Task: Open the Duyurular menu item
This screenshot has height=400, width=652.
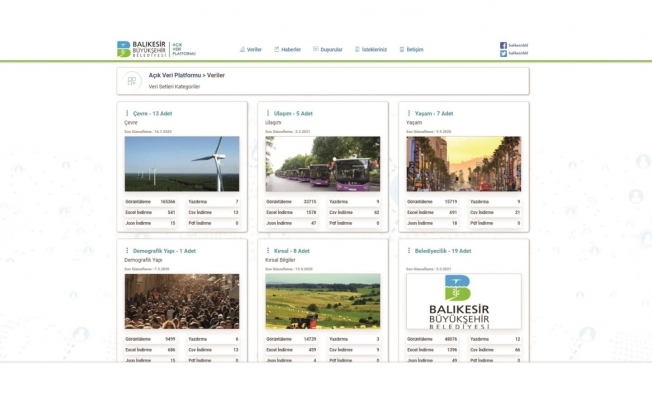Action: tap(328, 49)
